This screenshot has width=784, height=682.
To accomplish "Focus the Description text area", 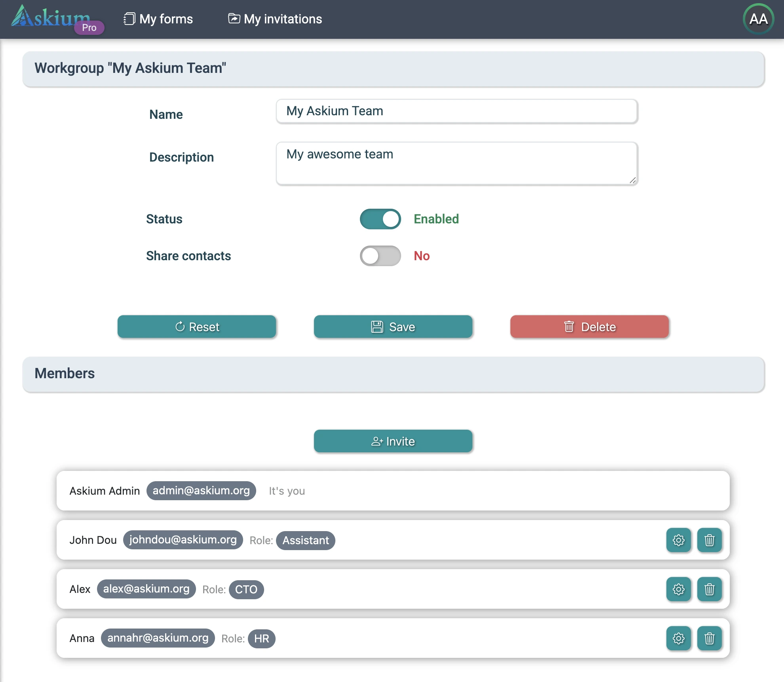I will click(x=457, y=163).
